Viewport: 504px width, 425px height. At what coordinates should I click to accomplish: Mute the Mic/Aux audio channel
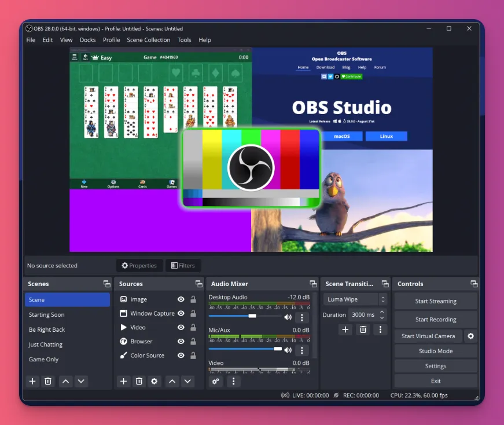[288, 349]
